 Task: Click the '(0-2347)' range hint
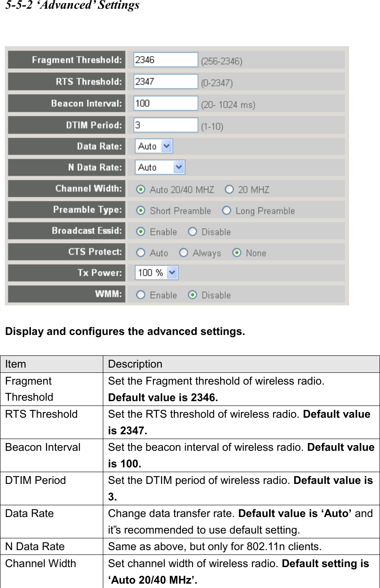pyautogui.click(x=217, y=83)
